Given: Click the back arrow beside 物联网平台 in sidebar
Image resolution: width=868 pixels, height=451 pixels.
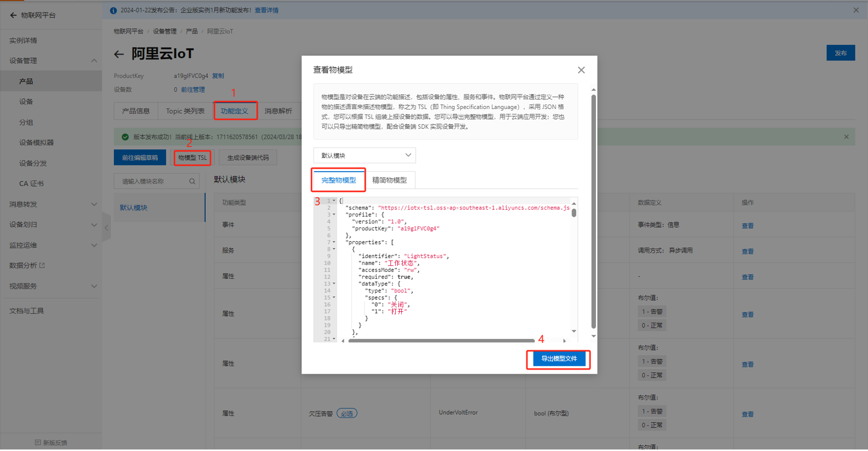Looking at the screenshot, I should (13, 15).
